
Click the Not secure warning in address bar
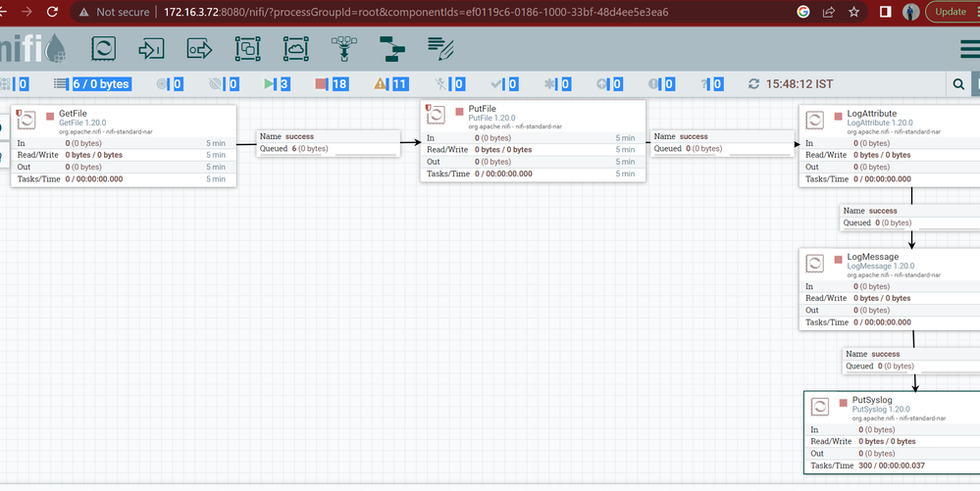coord(115,12)
